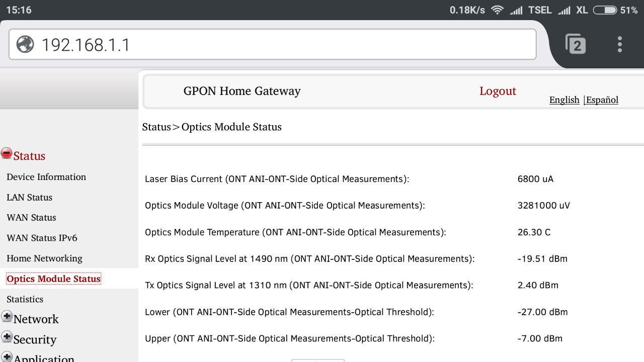Tap the battery status icon
644x362 pixels.
click(605, 10)
